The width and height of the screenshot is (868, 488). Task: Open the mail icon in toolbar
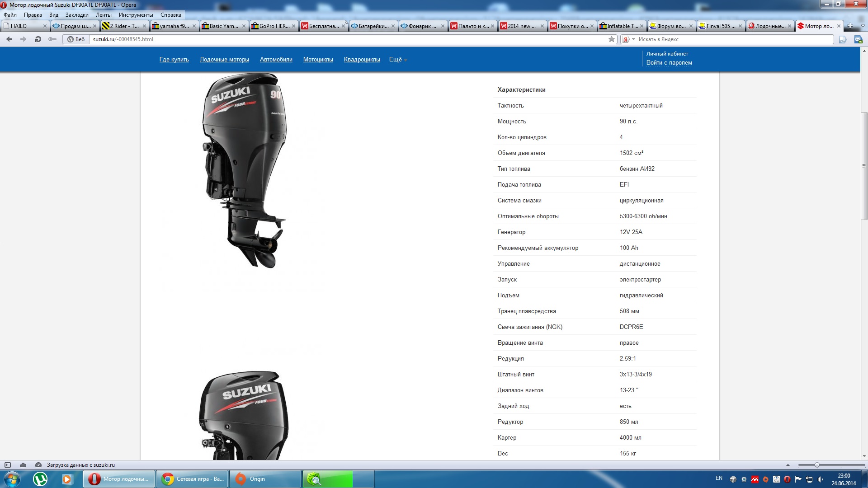pos(858,40)
